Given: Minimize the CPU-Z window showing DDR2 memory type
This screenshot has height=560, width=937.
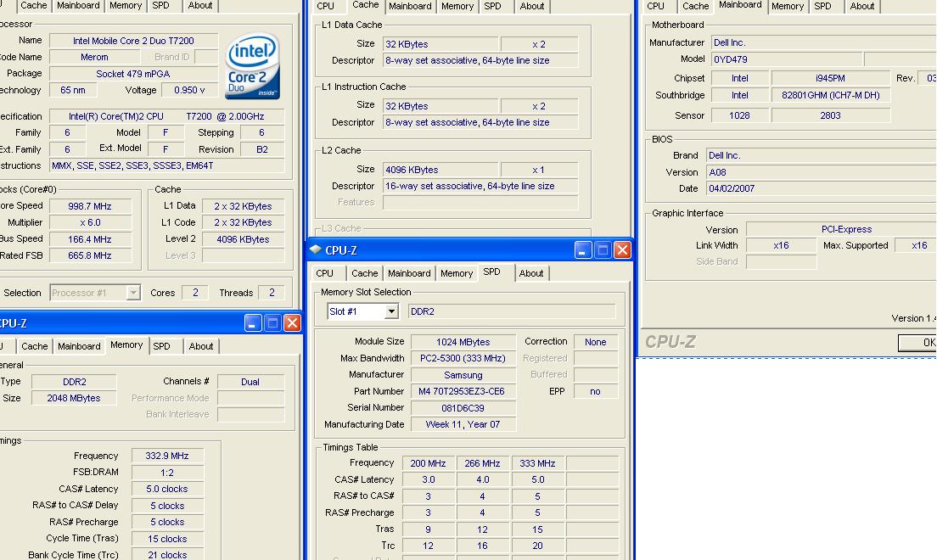Looking at the screenshot, I should point(253,323).
